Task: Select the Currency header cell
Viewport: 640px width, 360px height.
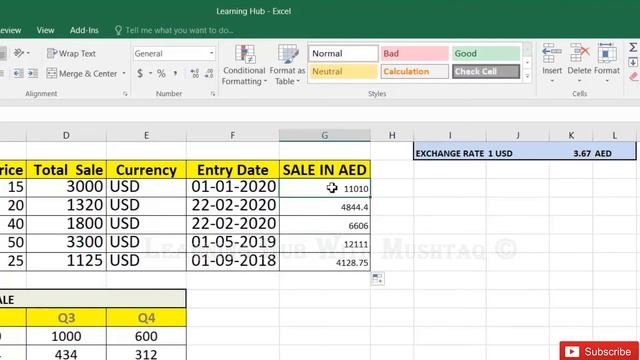Action: [146, 170]
